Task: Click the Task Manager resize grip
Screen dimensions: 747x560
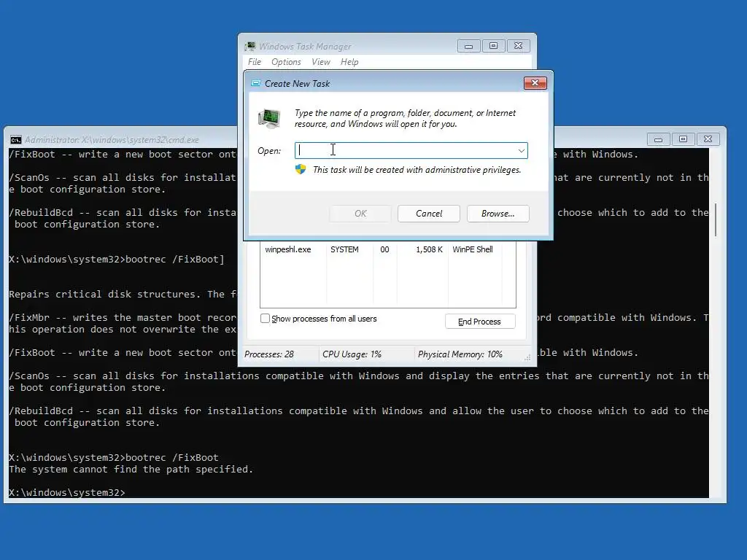Action: coord(527,357)
